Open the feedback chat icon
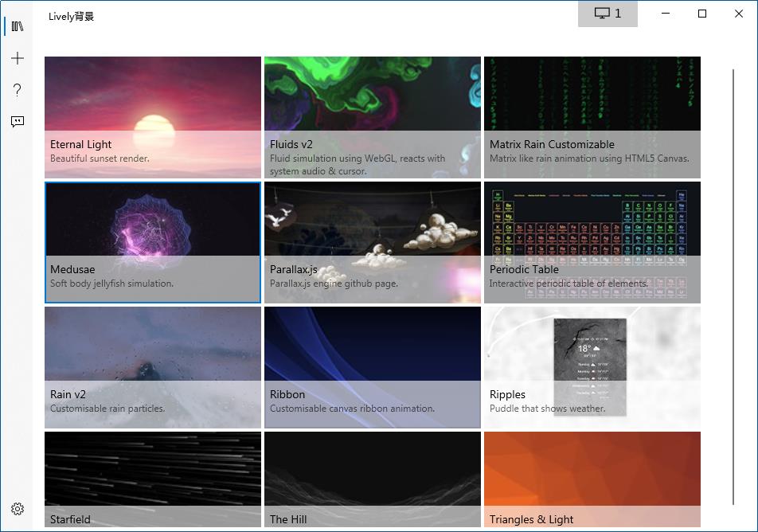 point(18,121)
